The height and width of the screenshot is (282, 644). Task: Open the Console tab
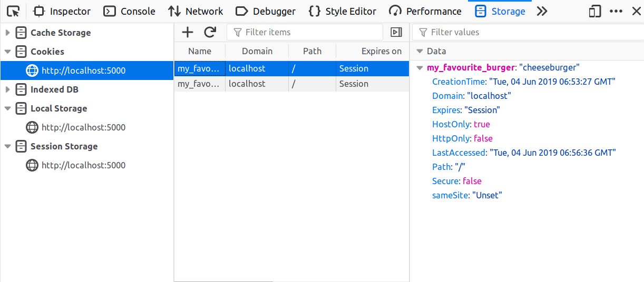click(129, 11)
